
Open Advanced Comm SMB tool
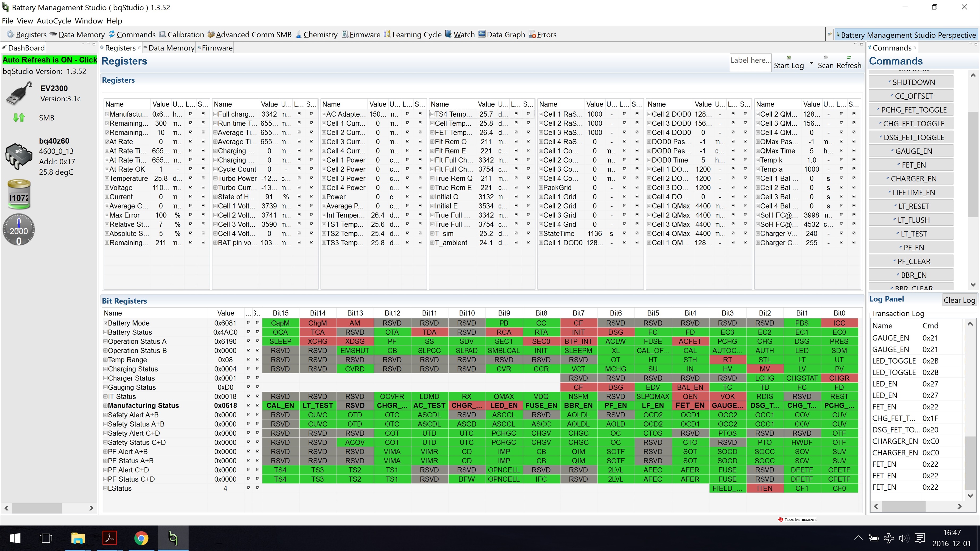click(x=250, y=35)
